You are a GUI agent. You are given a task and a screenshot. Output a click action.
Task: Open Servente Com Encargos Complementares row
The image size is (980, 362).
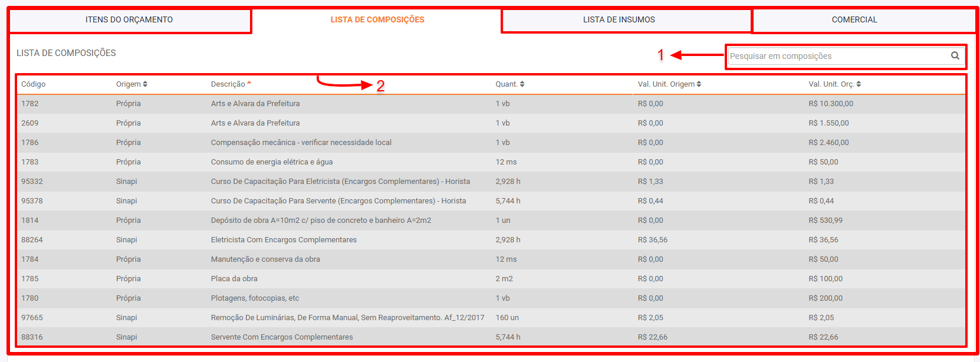282,337
